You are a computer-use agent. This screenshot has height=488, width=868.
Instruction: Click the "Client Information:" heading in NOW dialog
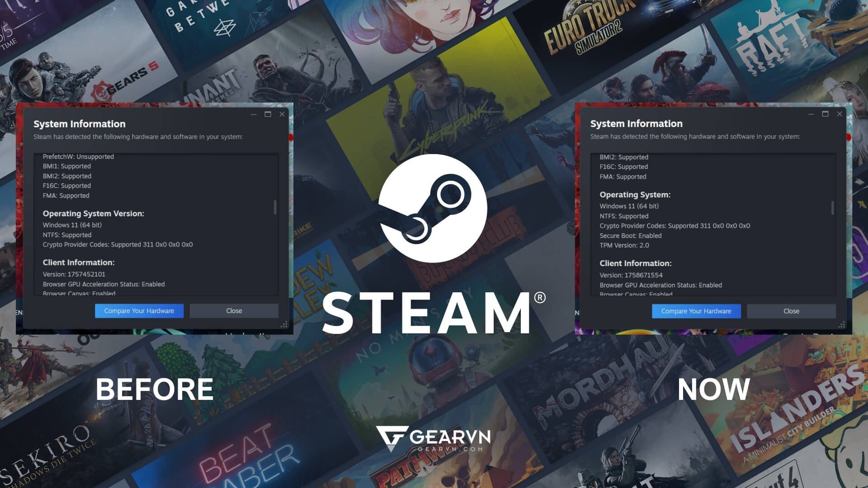point(636,263)
